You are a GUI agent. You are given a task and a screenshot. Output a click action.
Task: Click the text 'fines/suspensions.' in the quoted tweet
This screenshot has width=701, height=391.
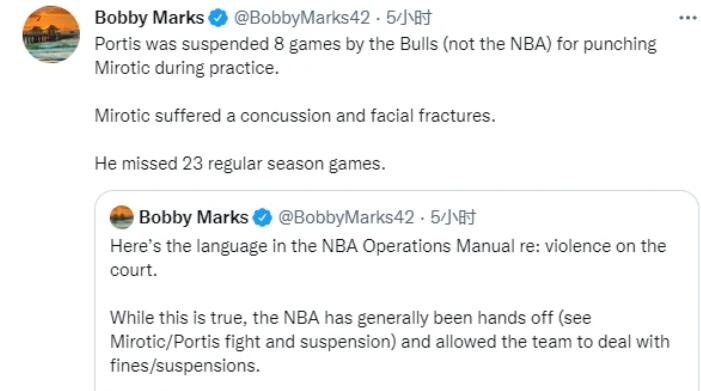click(x=185, y=366)
